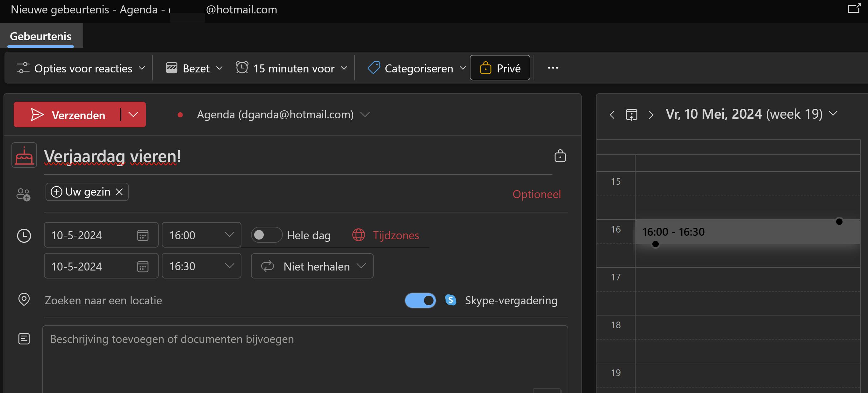
Task: Select the Gebeurtenis tab
Action: tap(40, 36)
